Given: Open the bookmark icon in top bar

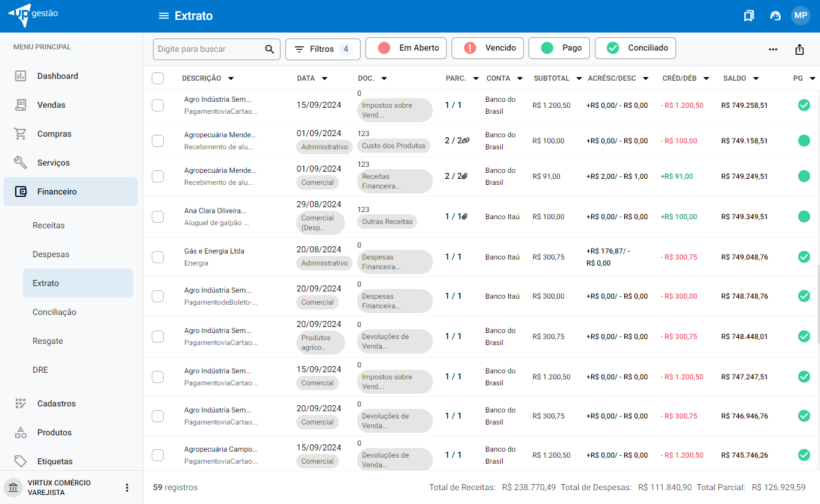Looking at the screenshot, I should click(748, 16).
